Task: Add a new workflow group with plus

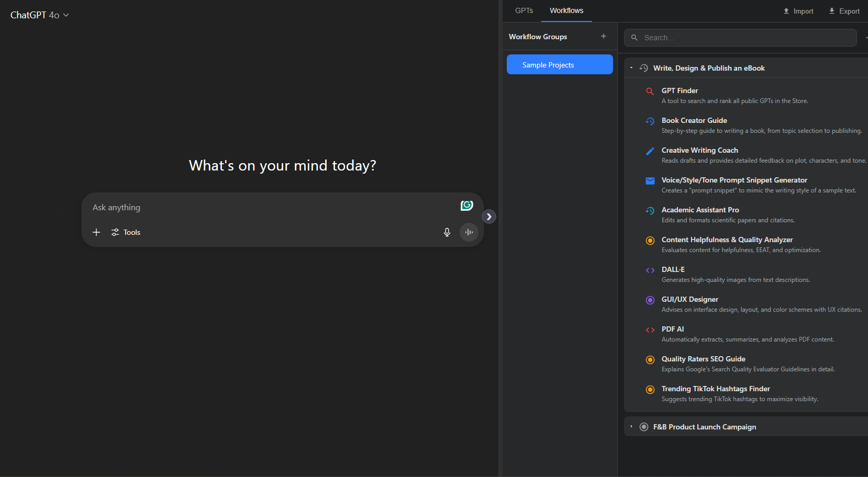Action: 604,36
